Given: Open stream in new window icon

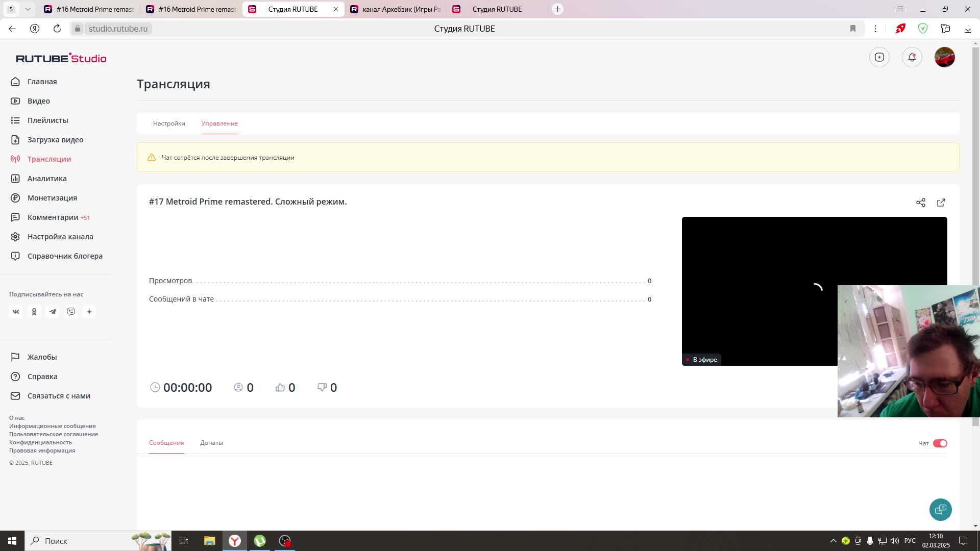Looking at the screenshot, I should tap(941, 203).
